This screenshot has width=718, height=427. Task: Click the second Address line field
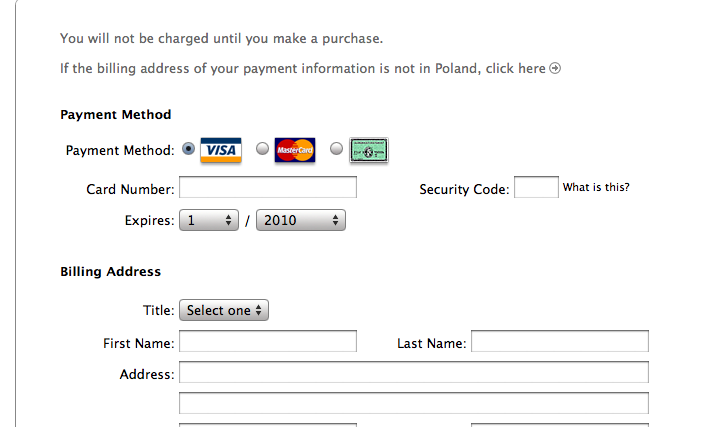coord(414,403)
